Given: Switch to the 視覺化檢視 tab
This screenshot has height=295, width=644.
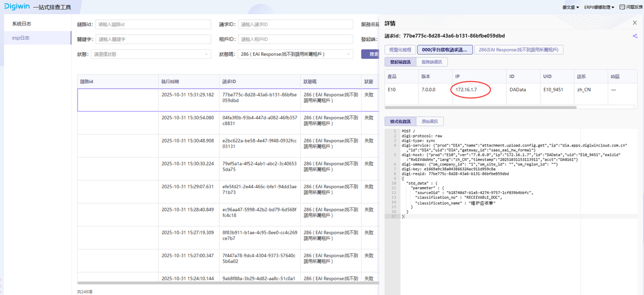Looking at the screenshot, I should (400, 49).
